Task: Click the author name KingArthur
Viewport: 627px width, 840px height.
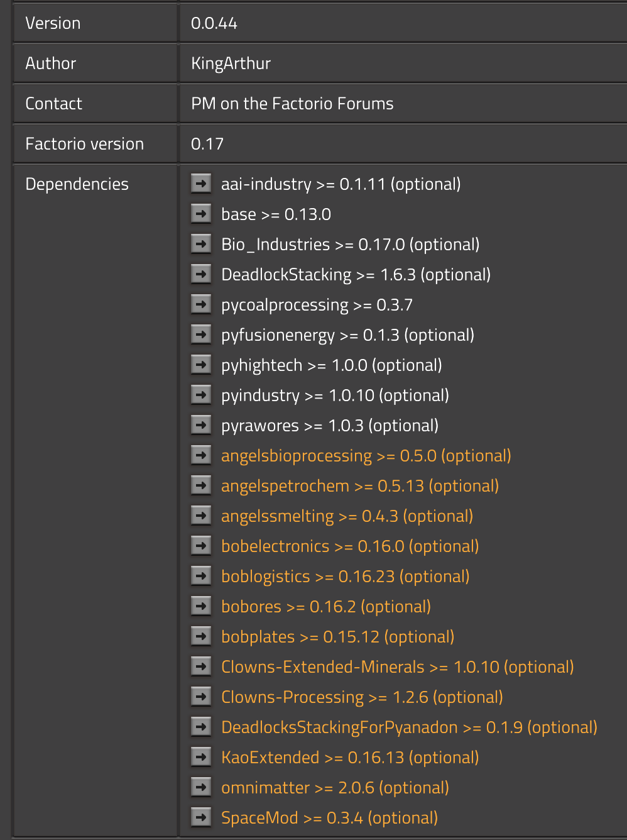Action: [x=231, y=64]
